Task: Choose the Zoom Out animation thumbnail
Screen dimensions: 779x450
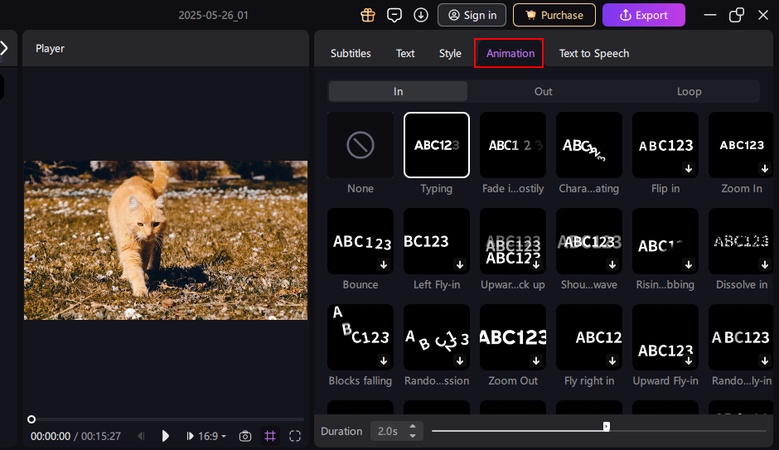Action: (513, 337)
